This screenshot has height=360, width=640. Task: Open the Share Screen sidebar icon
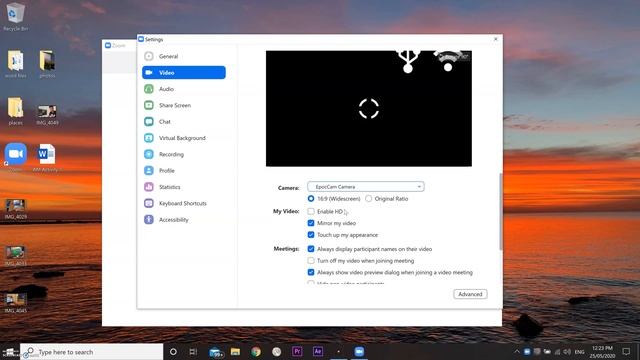[x=149, y=105]
